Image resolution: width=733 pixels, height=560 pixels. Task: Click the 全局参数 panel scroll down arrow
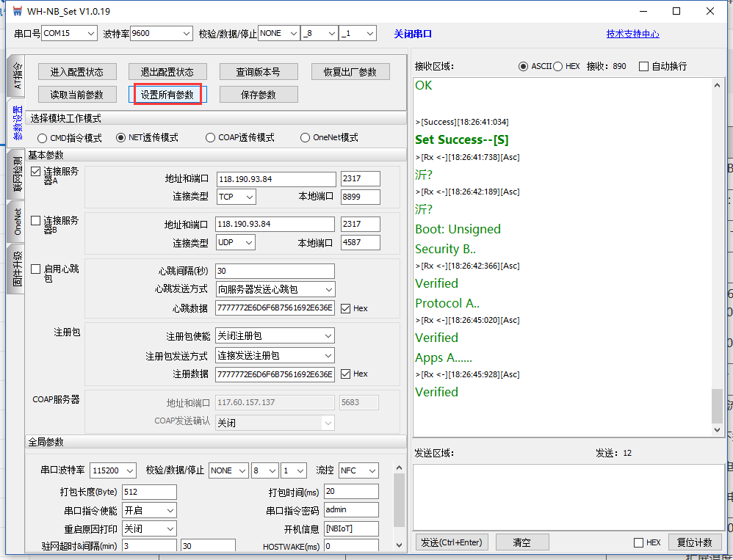[399, 545]
